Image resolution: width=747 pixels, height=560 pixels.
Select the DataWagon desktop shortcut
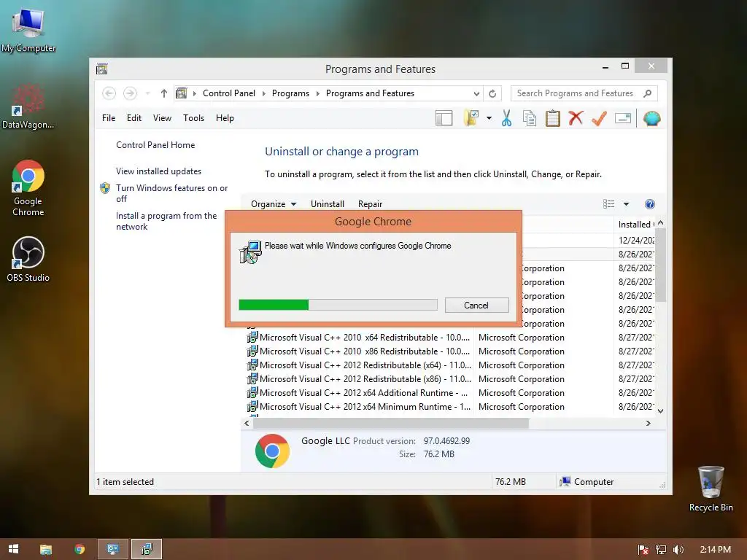28,106
